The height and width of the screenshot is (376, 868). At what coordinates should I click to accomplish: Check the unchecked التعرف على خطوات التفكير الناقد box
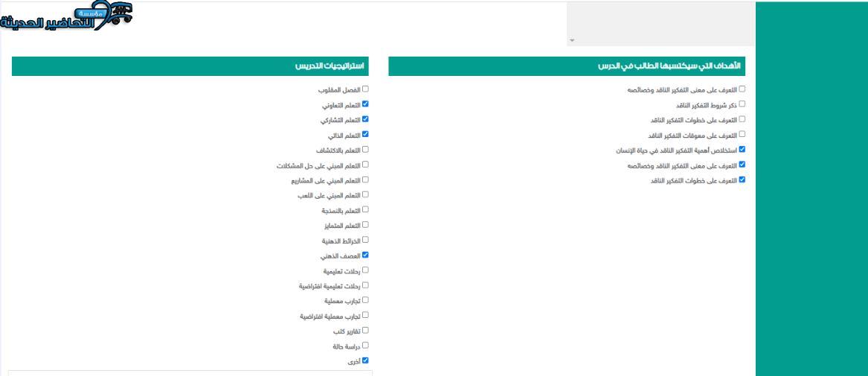742,118
